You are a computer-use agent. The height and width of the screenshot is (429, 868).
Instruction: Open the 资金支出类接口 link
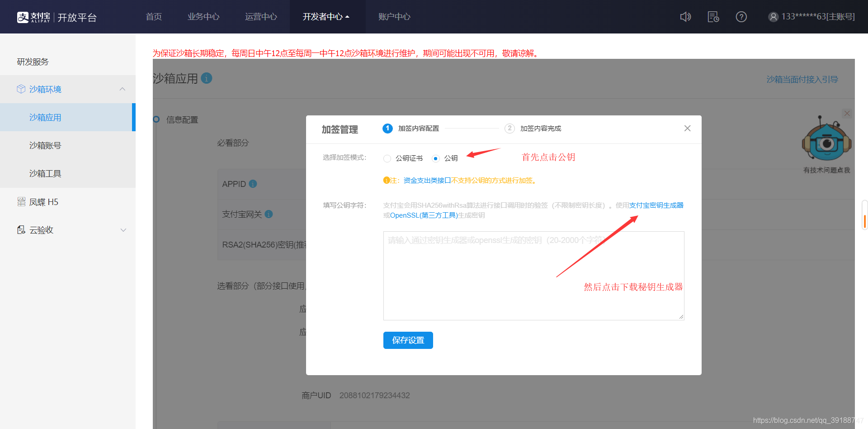coord(427,181)
